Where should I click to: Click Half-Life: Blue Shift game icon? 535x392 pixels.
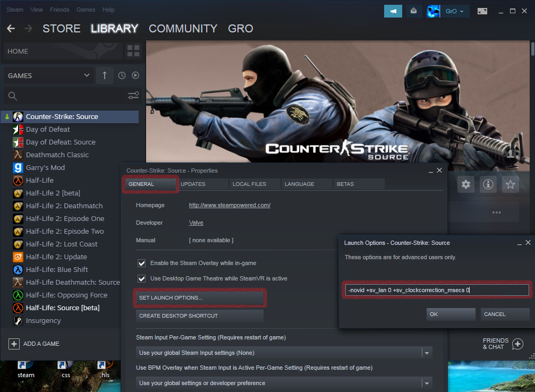coord(18,269)
